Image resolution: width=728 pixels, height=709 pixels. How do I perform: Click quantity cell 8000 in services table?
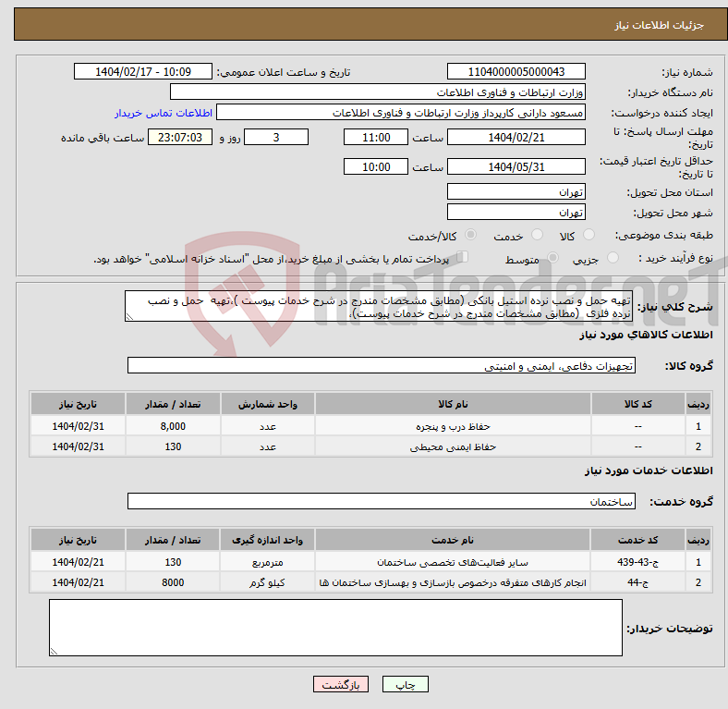(173, 582)
